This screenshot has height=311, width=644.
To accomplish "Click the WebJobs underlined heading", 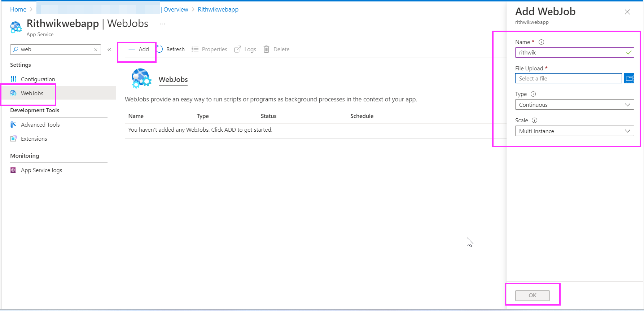I will (173, 80).
